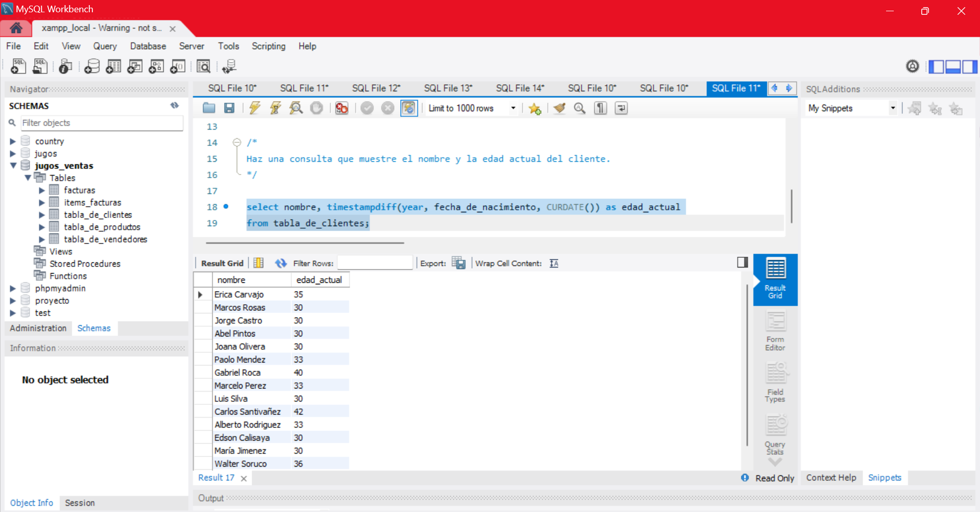Open the Query Stats view
This screenshot has height=512, width=980.
[775, 435]
